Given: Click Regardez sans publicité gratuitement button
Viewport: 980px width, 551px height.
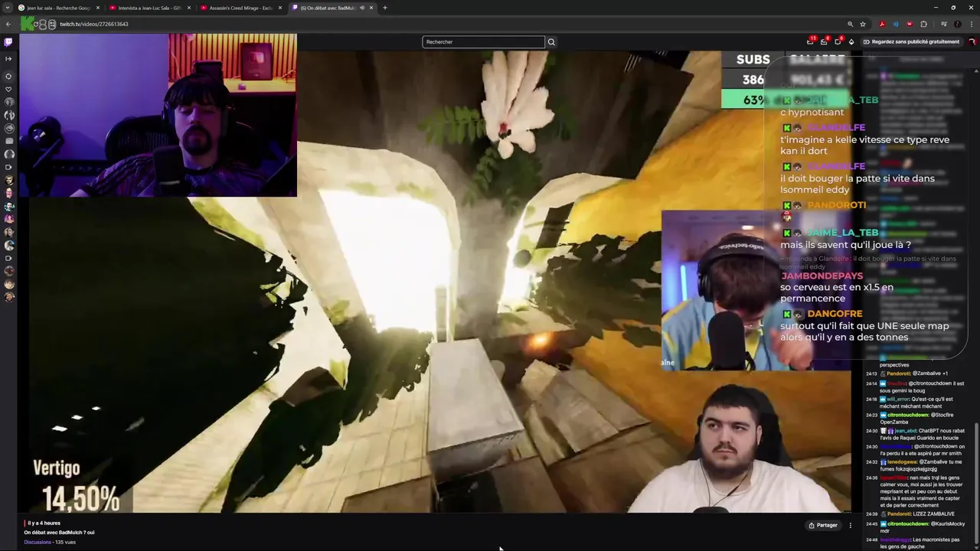Looking at the screenshot, I should pos(911,41).
